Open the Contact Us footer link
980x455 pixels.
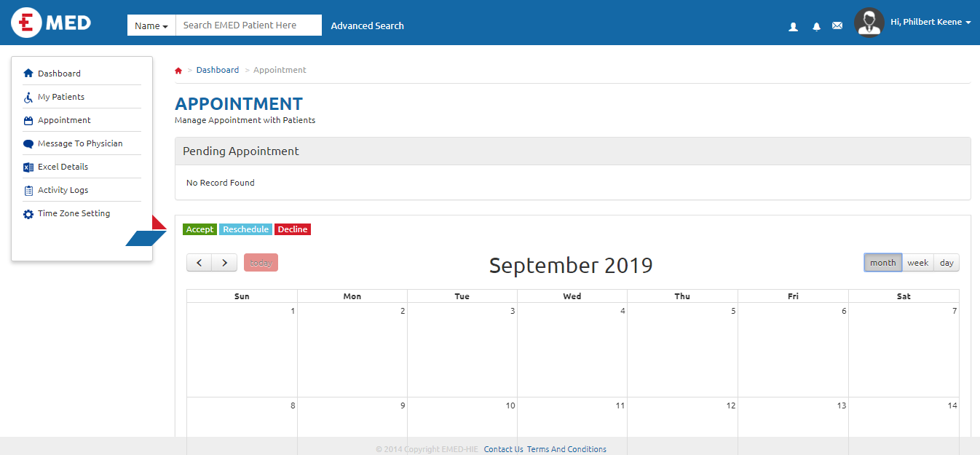[503, 449]
